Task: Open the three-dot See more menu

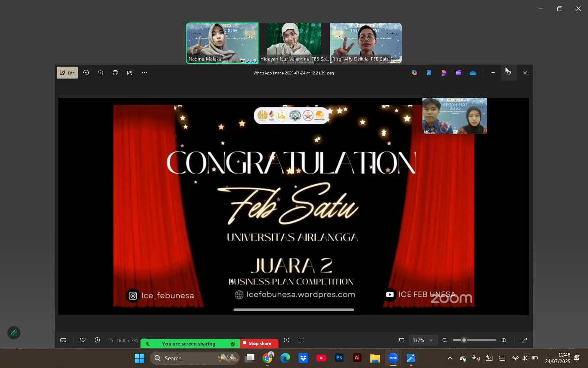Action: [145, 73]
